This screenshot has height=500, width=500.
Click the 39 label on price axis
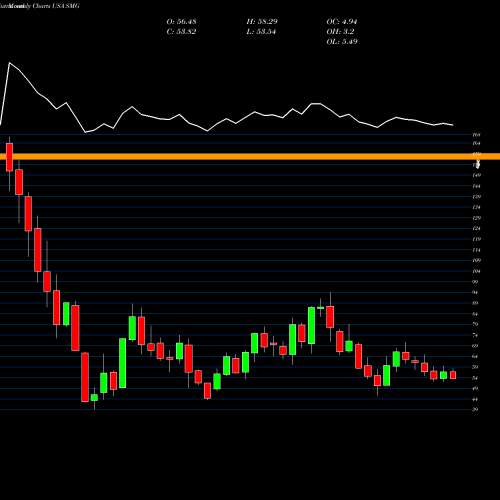(x=475, y=409)
